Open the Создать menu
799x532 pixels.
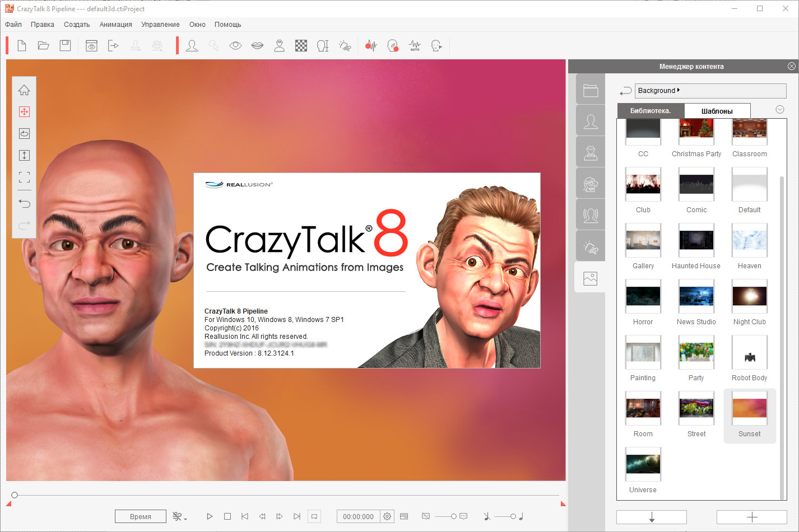(77, 25)
